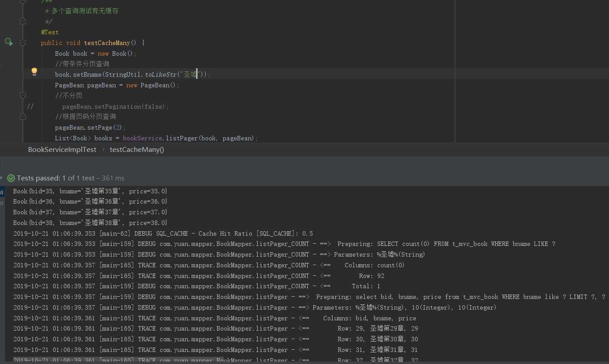Click the comment '//带条件分页查询'
The image size is (609, 364).
coord(82,64)
